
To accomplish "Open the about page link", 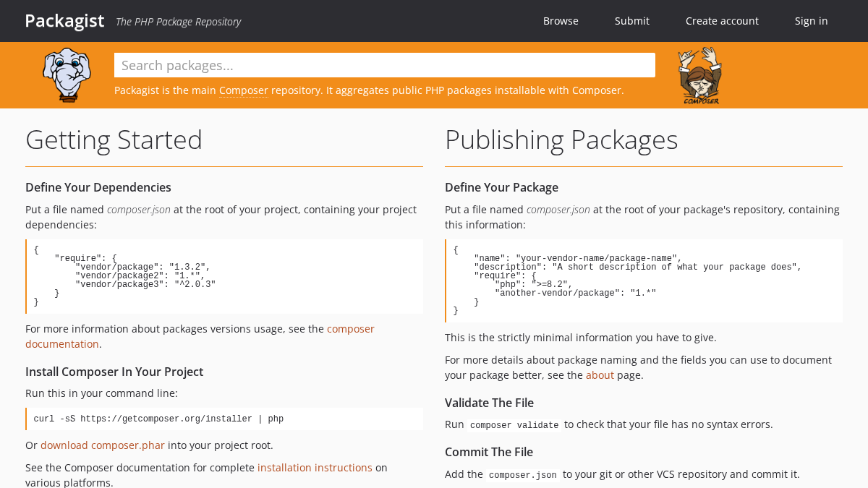I will tap(600, 375).
